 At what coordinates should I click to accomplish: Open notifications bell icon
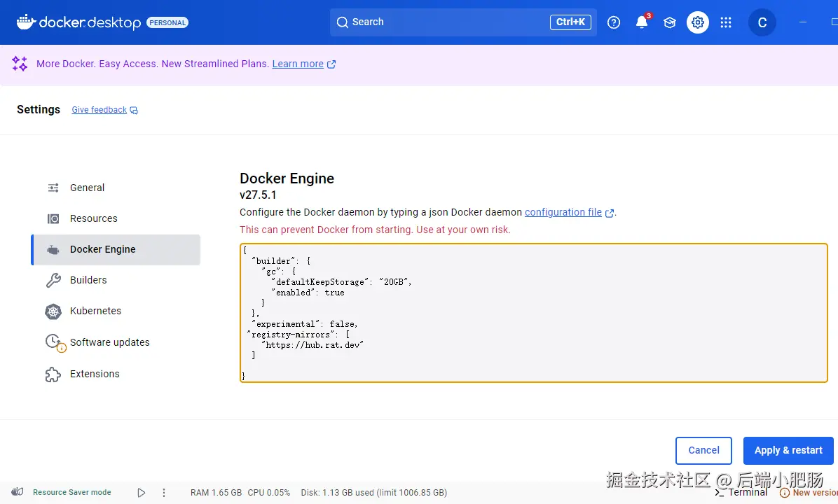point(642,22)
